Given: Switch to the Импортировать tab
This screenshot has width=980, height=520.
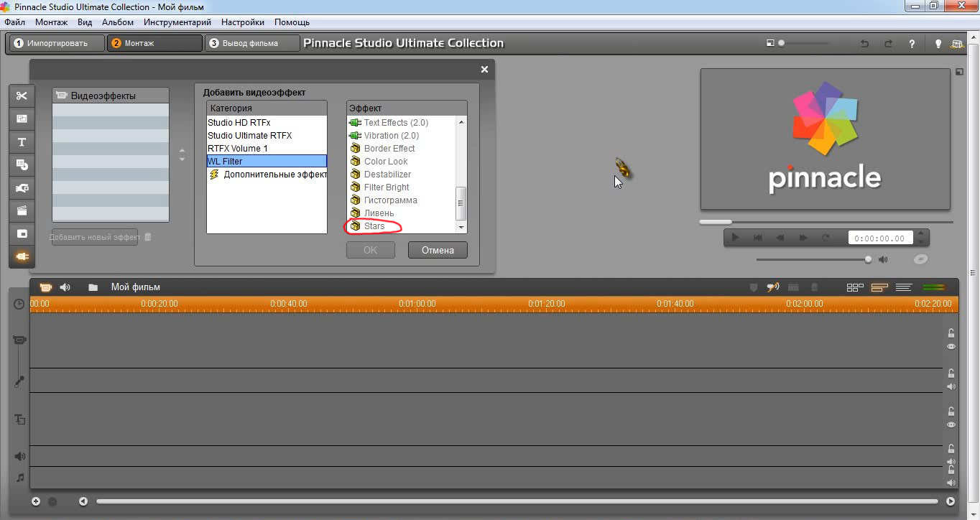Looking at the screenshot, I should 56,43.
